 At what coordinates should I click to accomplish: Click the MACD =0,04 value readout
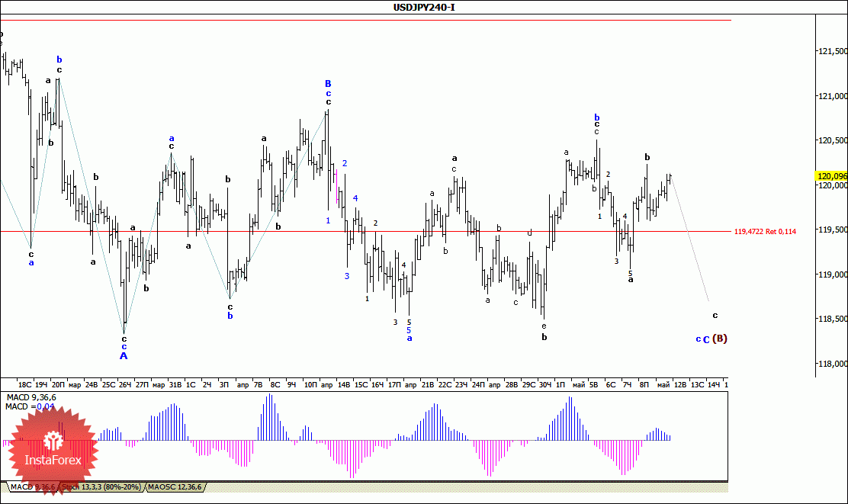[30, 406]
